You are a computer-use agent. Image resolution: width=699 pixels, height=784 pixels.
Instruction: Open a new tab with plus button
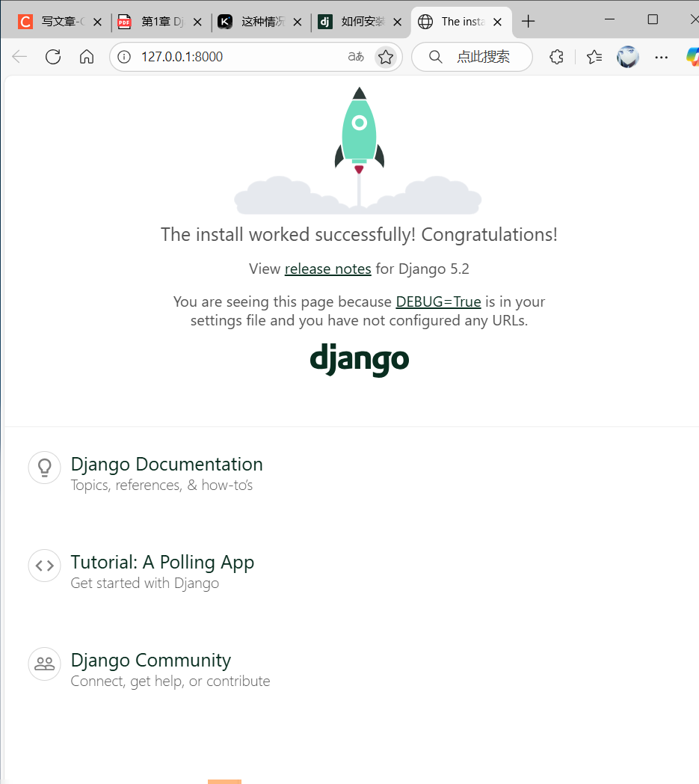point(528,22)
